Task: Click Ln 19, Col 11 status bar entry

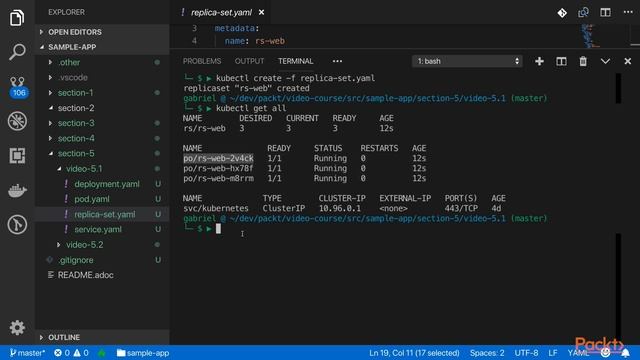Action: pyautogui.click(x=414, y=353)
